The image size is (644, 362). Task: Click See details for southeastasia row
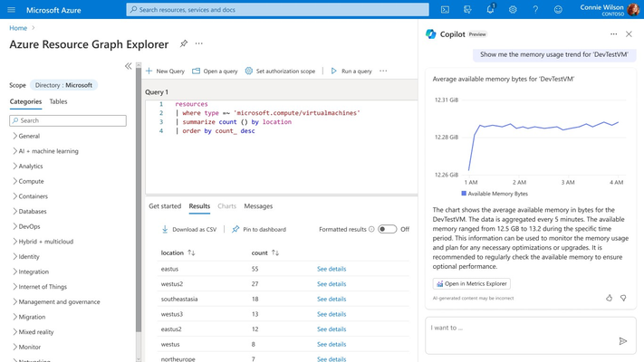point(332,300)
